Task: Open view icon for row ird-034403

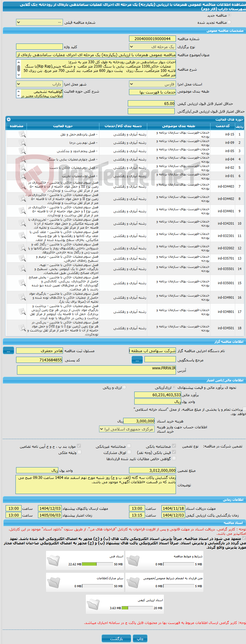Action: tap(22, 186)
